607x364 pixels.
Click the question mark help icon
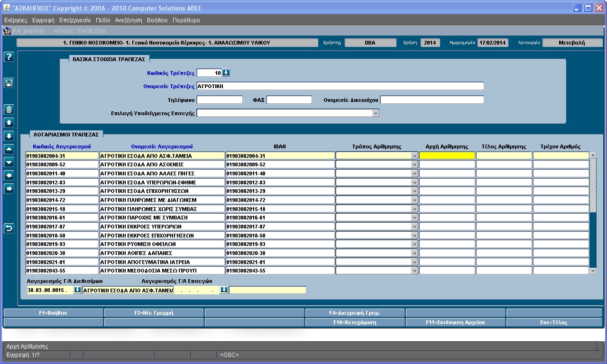click(x=9, y=57)
